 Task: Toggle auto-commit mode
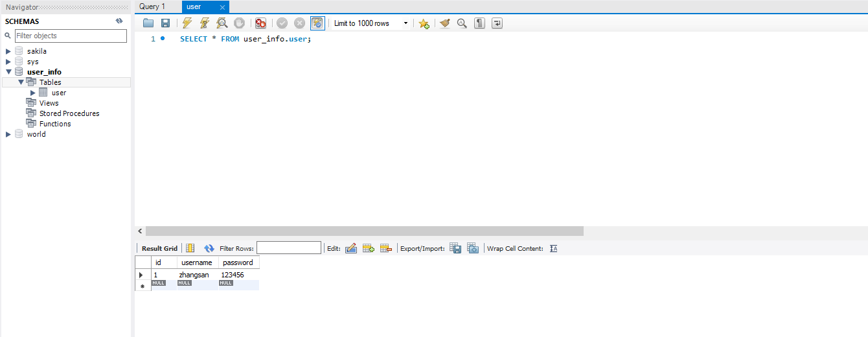(317, 23)
